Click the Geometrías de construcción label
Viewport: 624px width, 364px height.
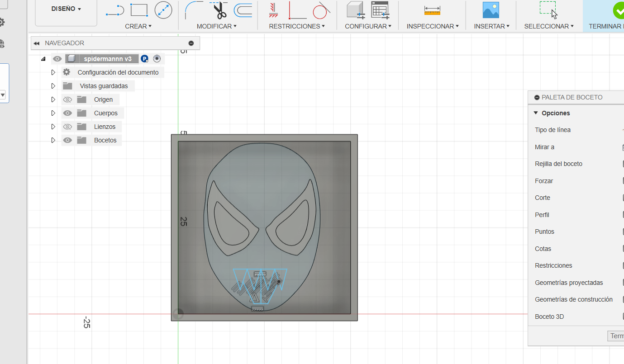point(573,299)
